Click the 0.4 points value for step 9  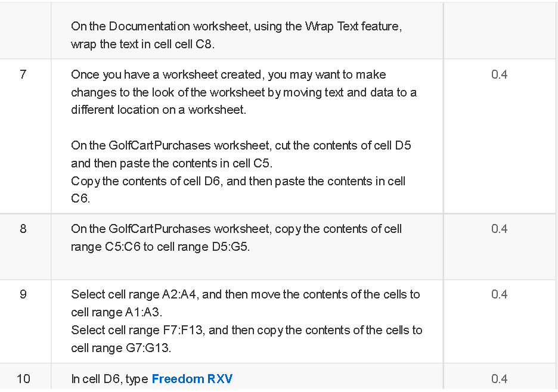tap(500, 294)
